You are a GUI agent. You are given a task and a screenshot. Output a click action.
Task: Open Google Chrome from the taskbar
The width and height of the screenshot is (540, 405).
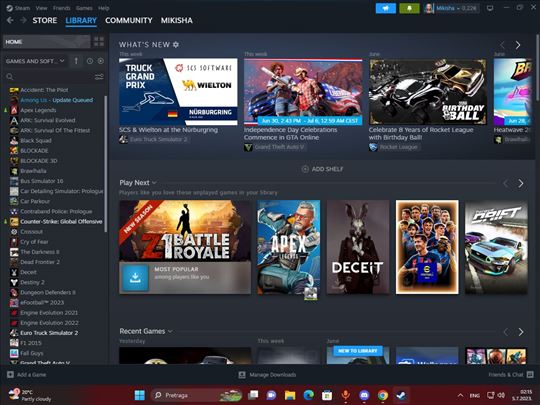382,395
